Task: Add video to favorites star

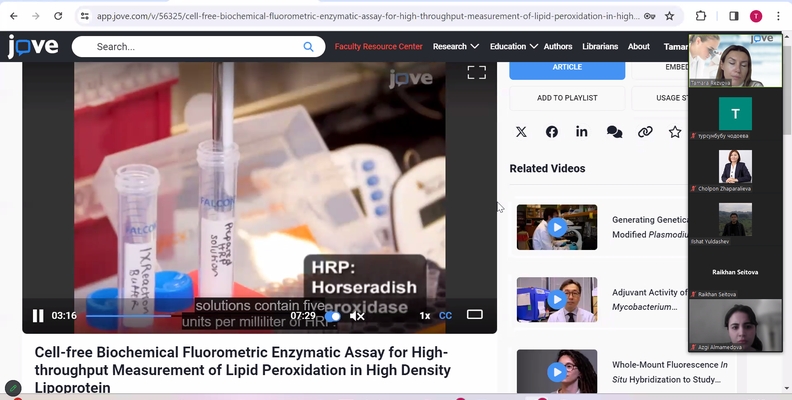Action: (675, 132)
